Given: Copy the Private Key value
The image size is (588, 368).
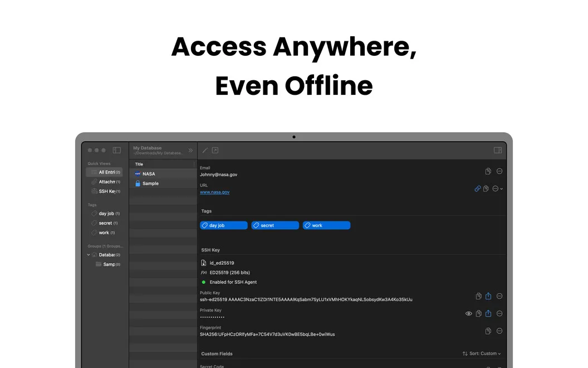Looking at the screenshot, I should tap(478, 313).
